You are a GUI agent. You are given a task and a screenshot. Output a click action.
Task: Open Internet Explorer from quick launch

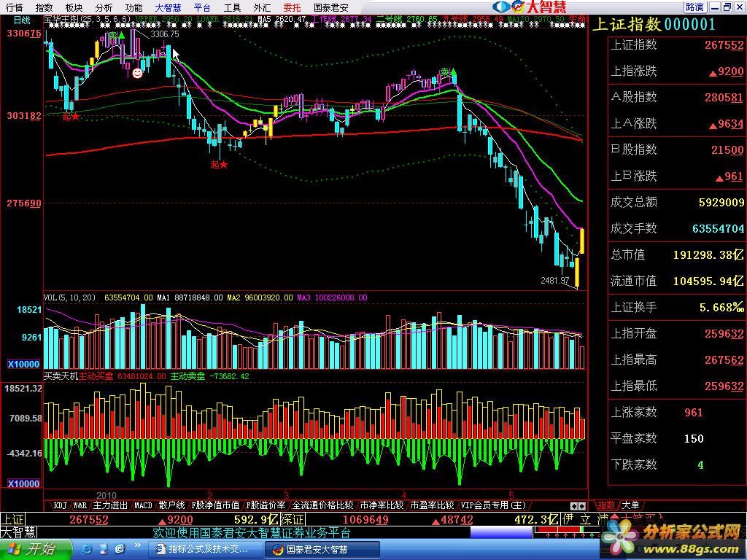(x=87, y=549)
